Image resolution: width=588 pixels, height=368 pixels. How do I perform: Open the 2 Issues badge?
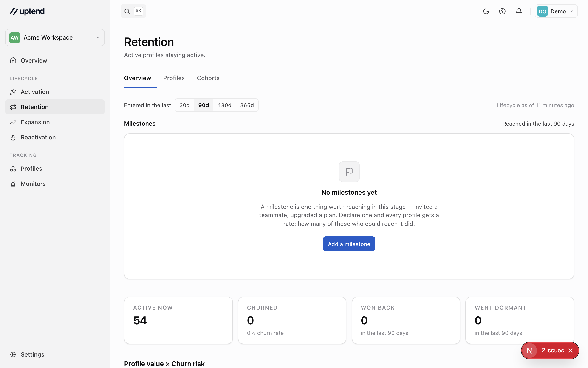pyautogui.click(x=553, y=350)
